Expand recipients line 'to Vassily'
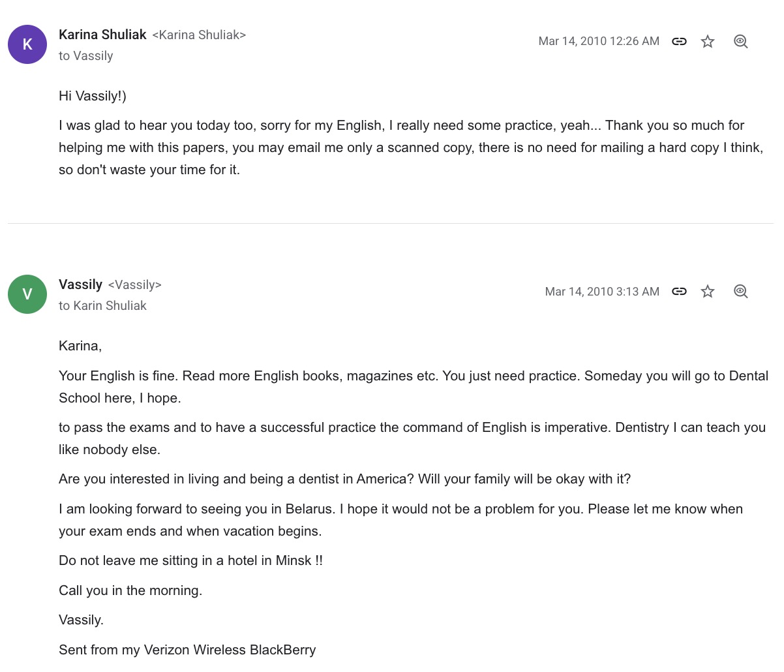The height and width of the screenshot is (672, 784). point(86,56)
